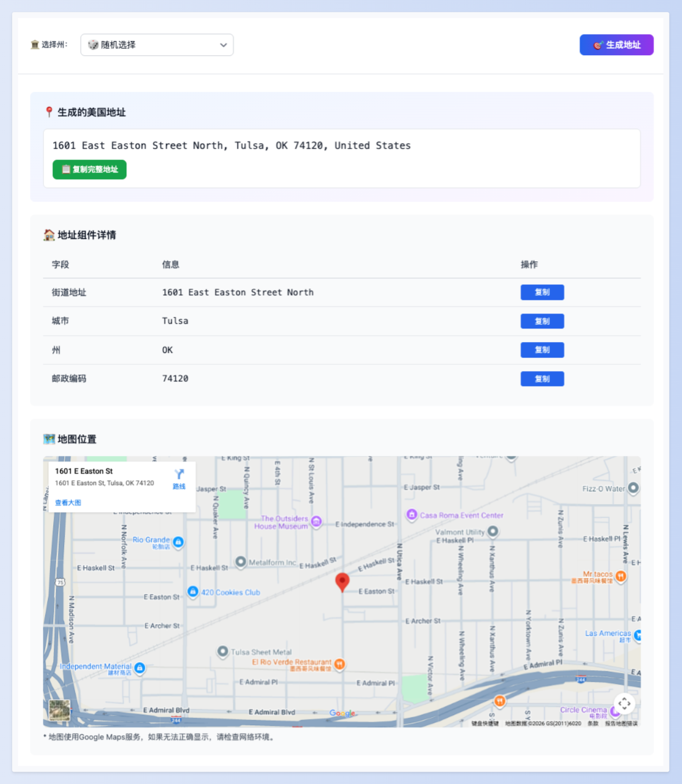682x784 pixels.
Task: Open the state selection dropdown
Action: [x=157, y=45]
